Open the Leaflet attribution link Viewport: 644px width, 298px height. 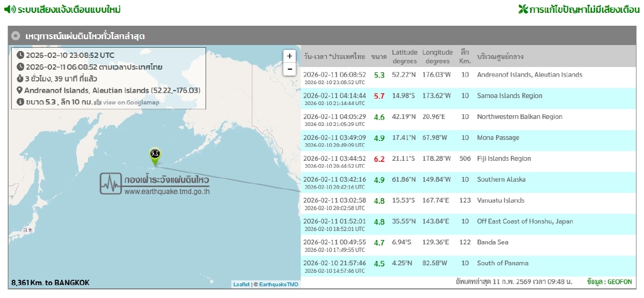[x=241, y=285]
